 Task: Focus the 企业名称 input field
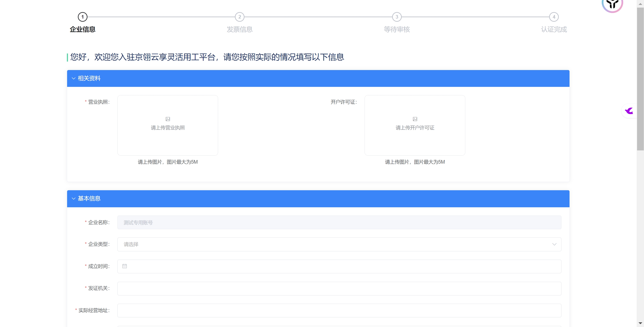click(x=339, y=222)
